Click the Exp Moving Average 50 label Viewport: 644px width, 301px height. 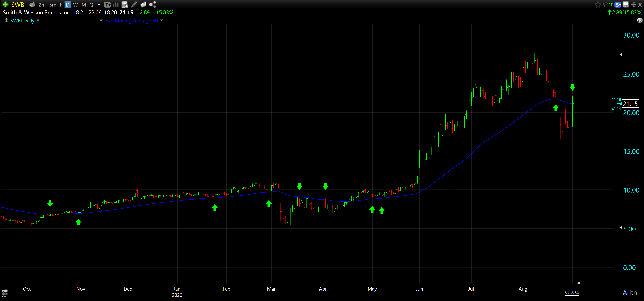coord(132,21)
